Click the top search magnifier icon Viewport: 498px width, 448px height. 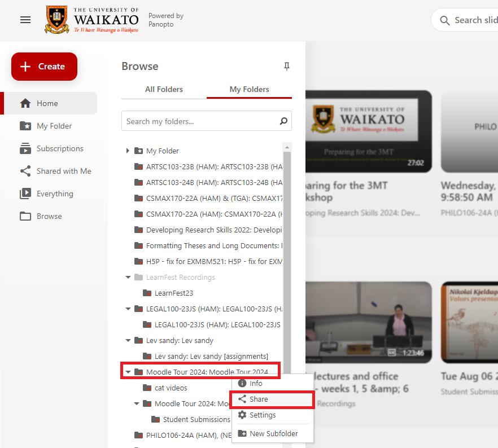click(445, 20)
